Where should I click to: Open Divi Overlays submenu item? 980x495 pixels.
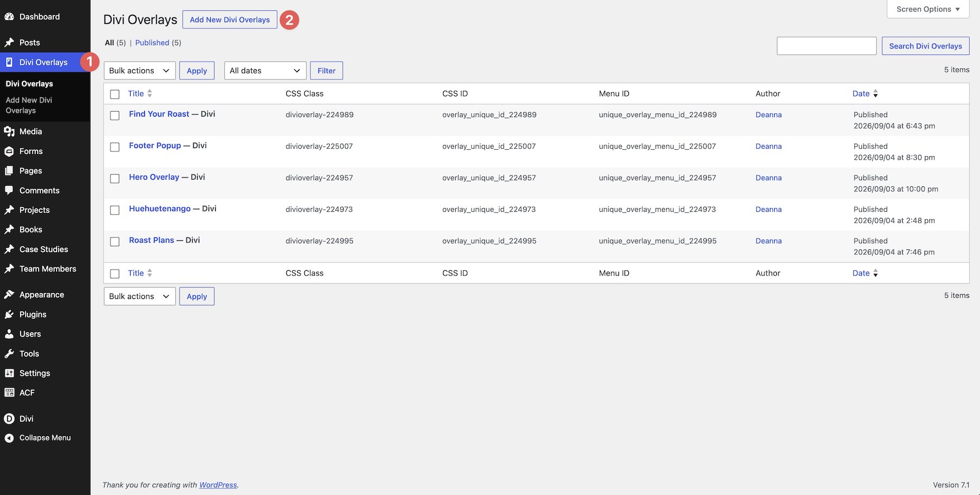coord(29,84)
